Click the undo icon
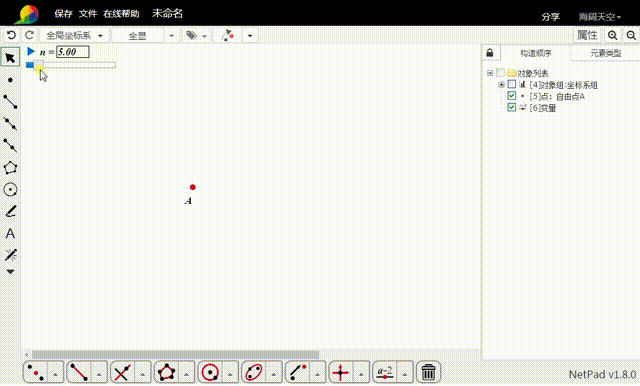The width and height of the screenshot is (640, 386). click(11, 35)
